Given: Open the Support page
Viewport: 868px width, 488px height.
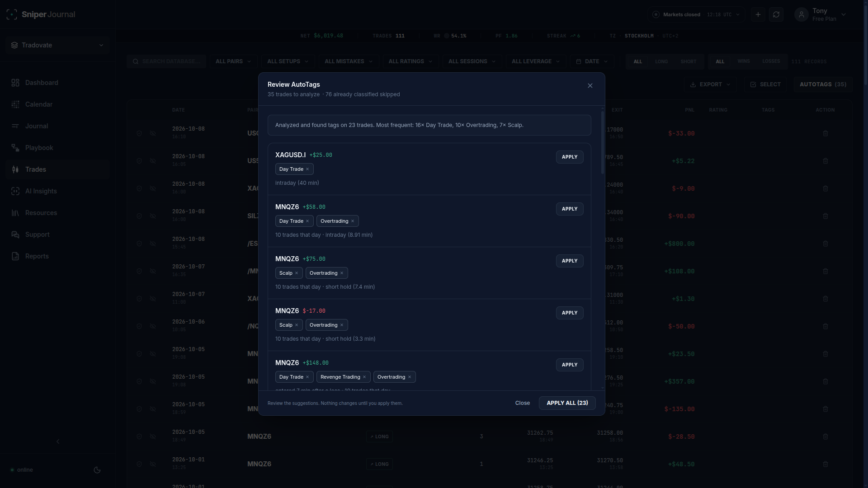Looking at the screenshot, I should pos(57,235).
